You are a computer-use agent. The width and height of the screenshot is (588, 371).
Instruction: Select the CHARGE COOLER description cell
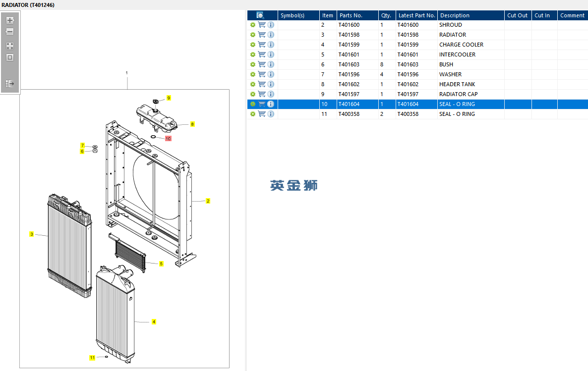(470, 45)
